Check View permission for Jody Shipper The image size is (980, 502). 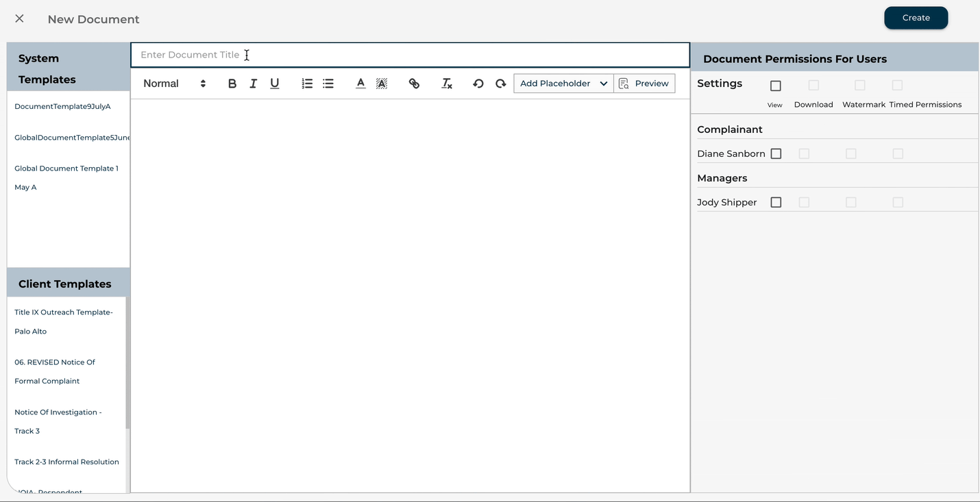tap(776, 203)
